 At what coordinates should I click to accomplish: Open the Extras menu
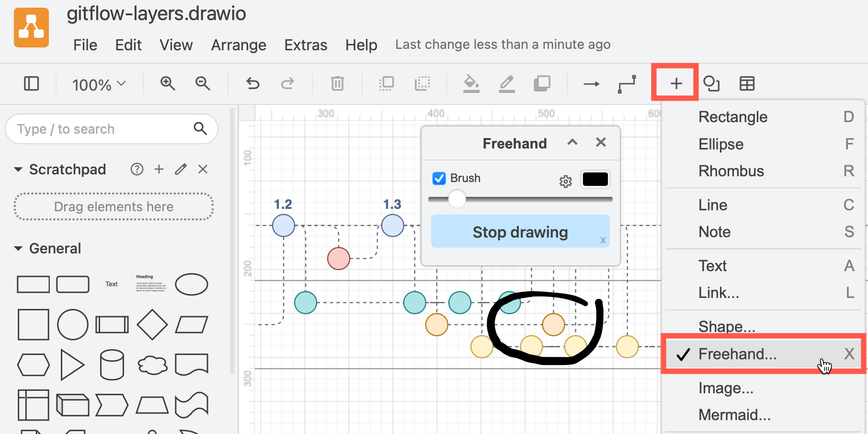point(306,45)
